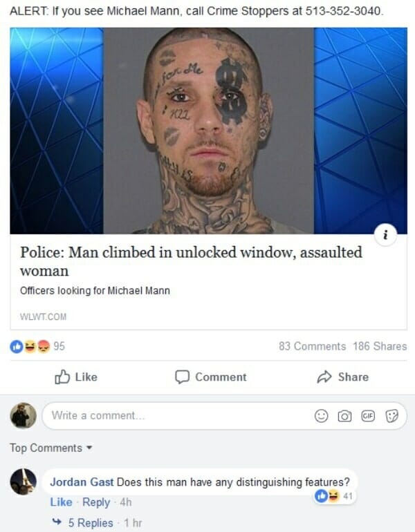
Task: Share the post using Share button
Action: click(342, 377)
